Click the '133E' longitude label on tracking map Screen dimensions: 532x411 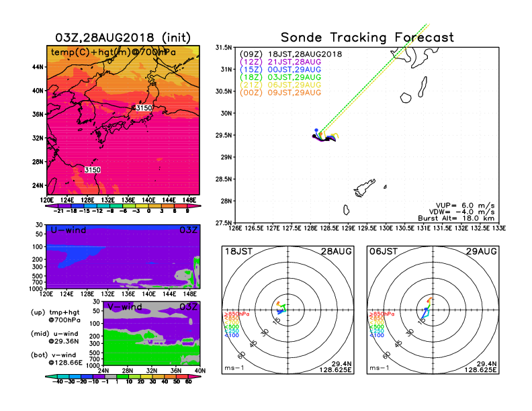(499, 228)
